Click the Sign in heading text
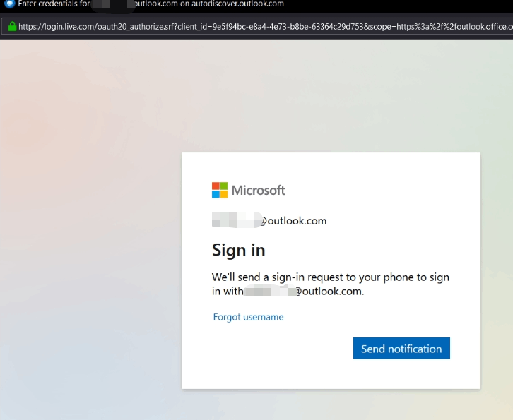The height and width of the screenshot is (420, 513). pyautogui.click(x=239, y=251)
